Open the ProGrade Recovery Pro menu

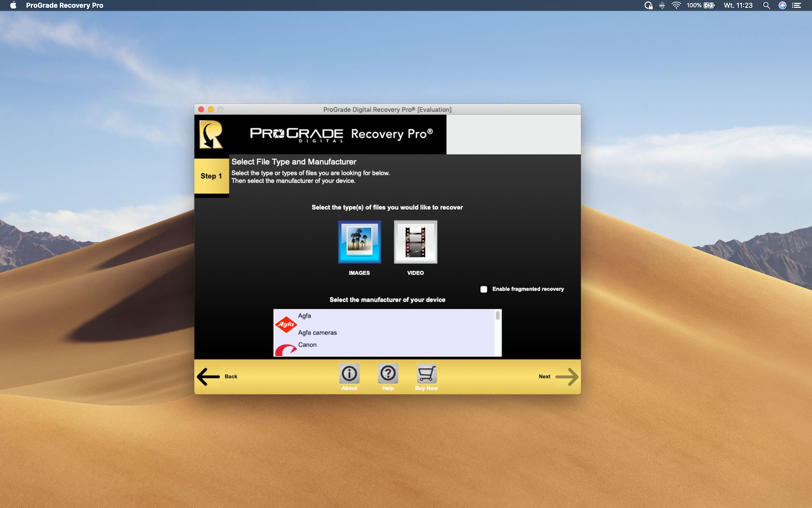(65, 5)
